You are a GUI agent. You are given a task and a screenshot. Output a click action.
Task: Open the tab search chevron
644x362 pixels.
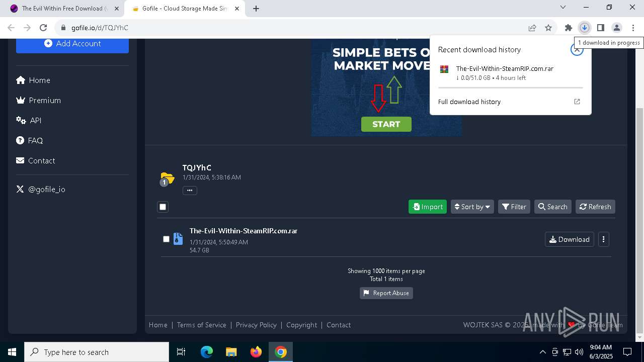pyautogui.click(x=563, y=7)
